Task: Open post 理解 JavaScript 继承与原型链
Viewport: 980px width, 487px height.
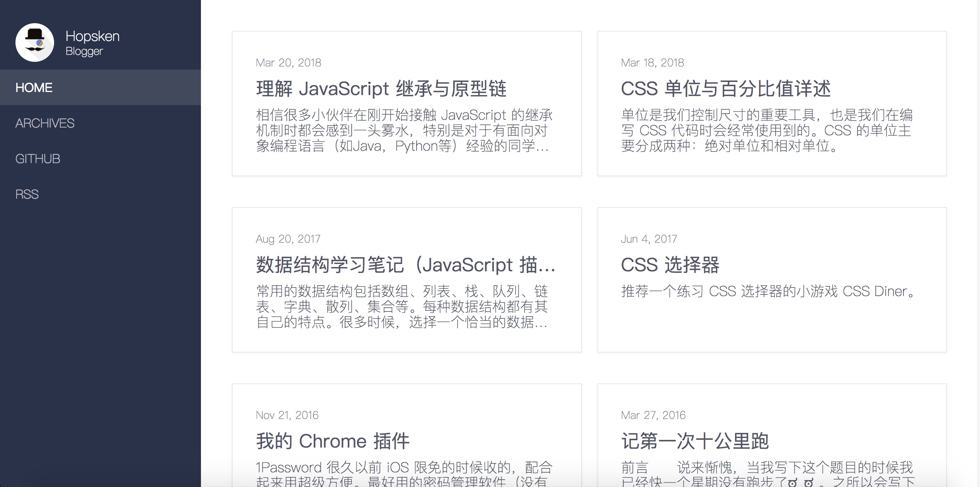Action: point(381,89)
